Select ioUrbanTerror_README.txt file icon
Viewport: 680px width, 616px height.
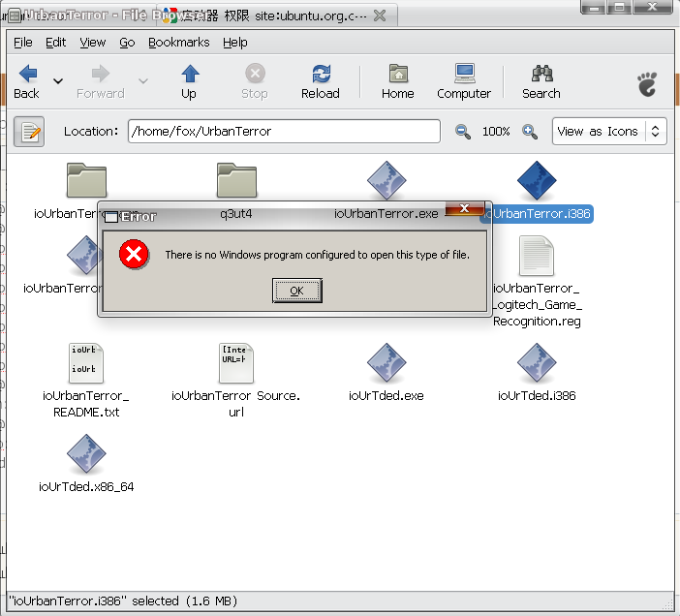pos(86,363)
